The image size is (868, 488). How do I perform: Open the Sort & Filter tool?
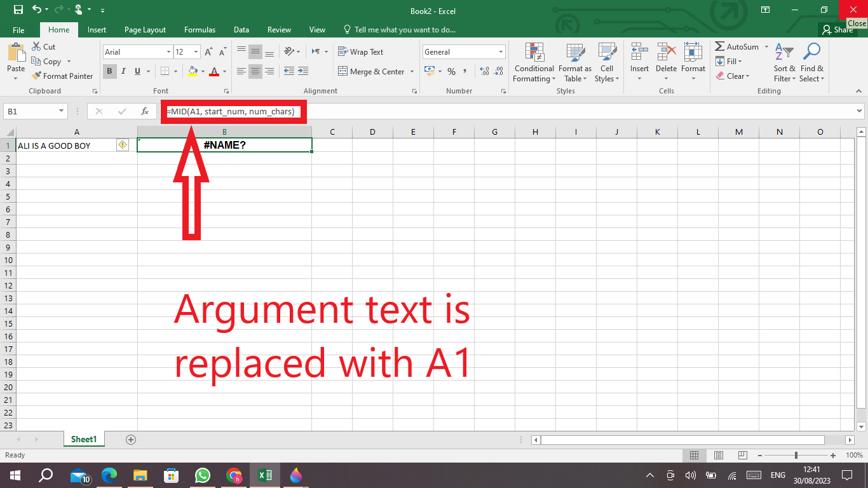pyautogui.click(x=784, y=52)
